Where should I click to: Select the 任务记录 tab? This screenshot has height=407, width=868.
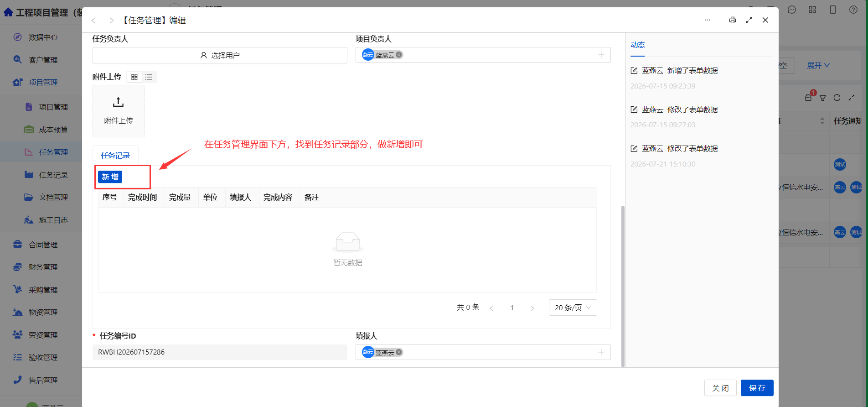pyautogui.click(x=115, y=156)
